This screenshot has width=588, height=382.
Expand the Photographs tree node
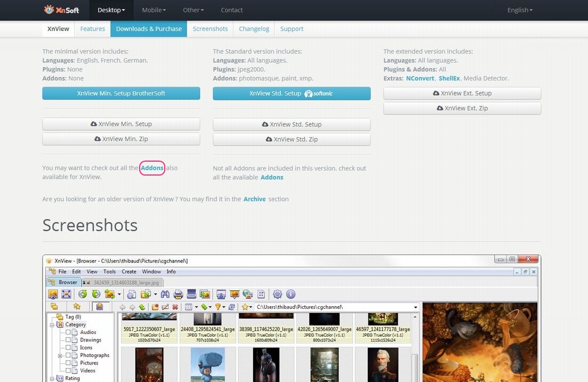(x=61, y=355)
